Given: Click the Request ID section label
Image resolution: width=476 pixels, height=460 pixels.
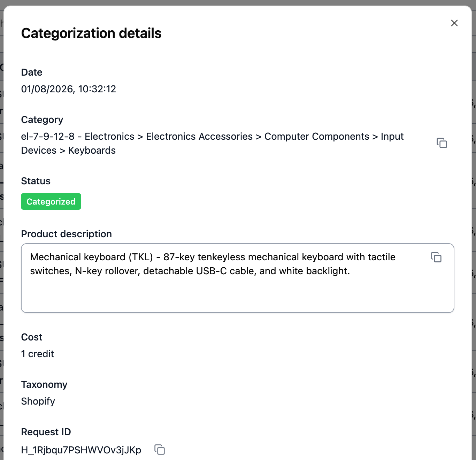Looking at the screenshot, I should [46, 432].
